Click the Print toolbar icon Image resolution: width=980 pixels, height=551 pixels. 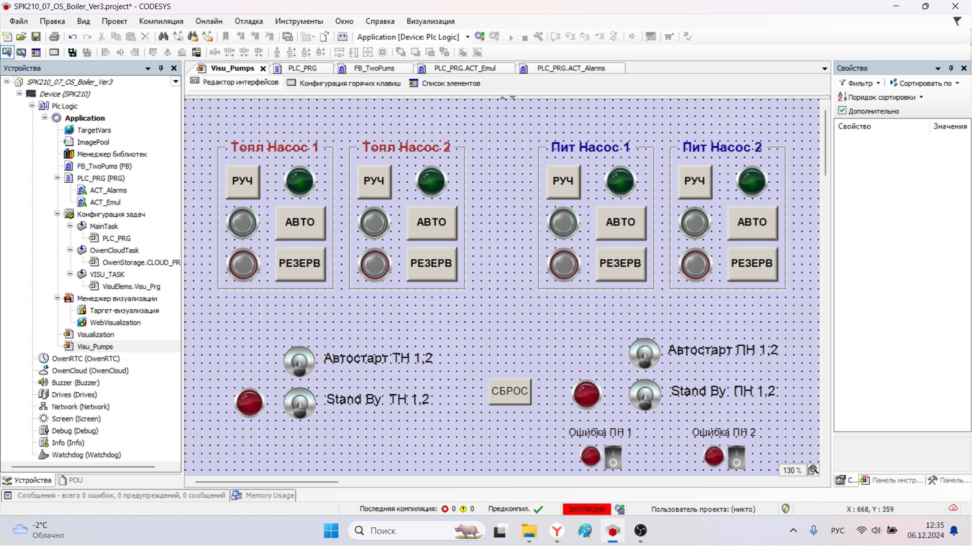[54, 37]
